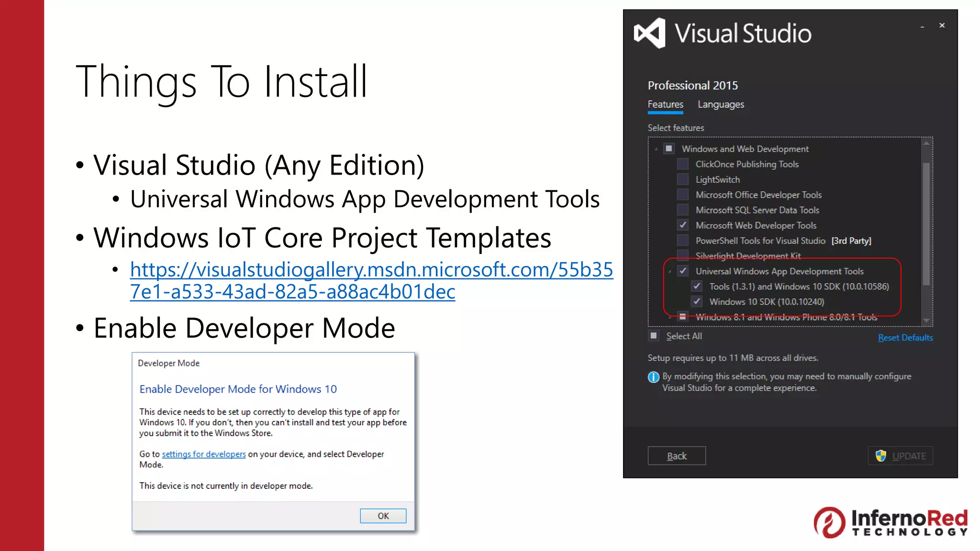Click the Reset Defaults link
This screenshot has height=551, width=980.
pyautogui.click(x=905, y=338)
